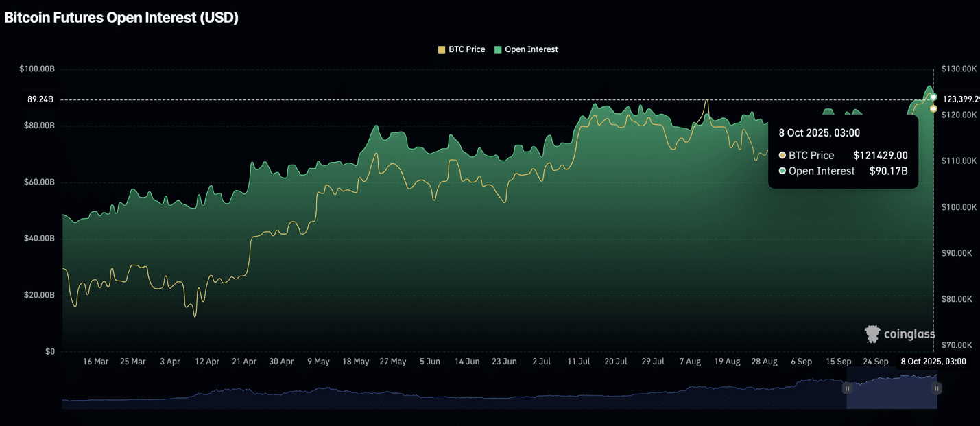
Task: Toggle the Open Interest legend series
Action: [526, 49]
